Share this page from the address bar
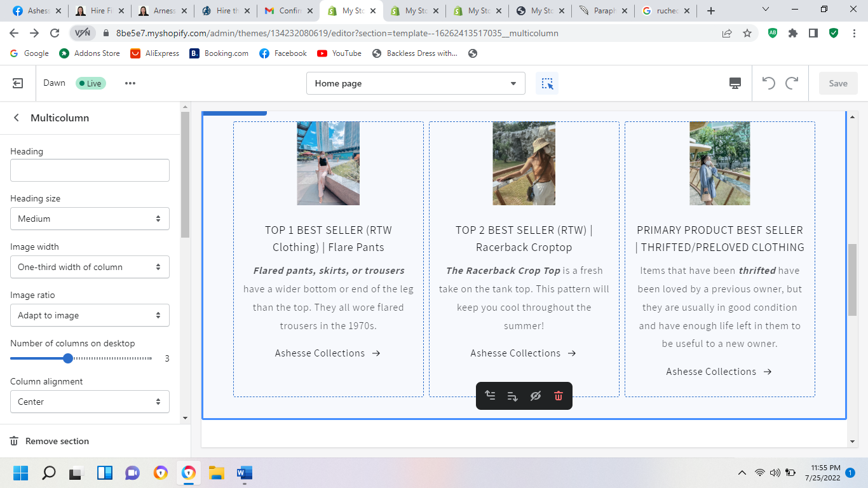The width and height of the screenshot is (868, 488). (727, 33)
